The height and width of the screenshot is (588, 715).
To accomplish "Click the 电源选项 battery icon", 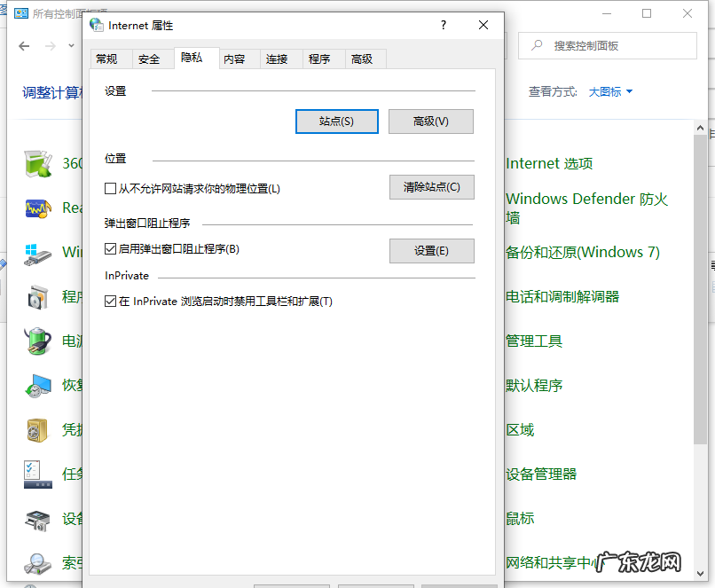I will click(x=36, y=341).
